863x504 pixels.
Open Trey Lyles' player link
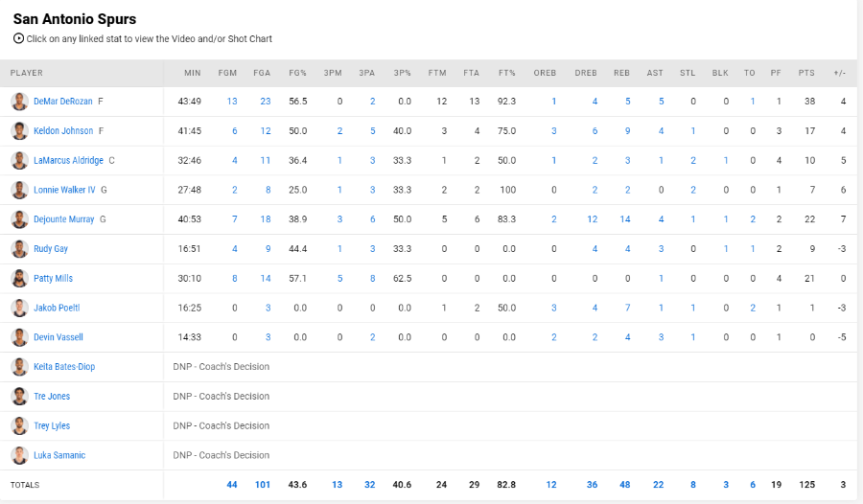(x=52, y=425)
